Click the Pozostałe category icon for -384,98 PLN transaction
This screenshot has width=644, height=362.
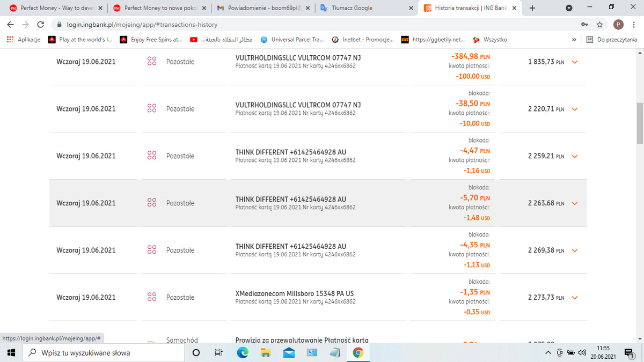[151, 62]
